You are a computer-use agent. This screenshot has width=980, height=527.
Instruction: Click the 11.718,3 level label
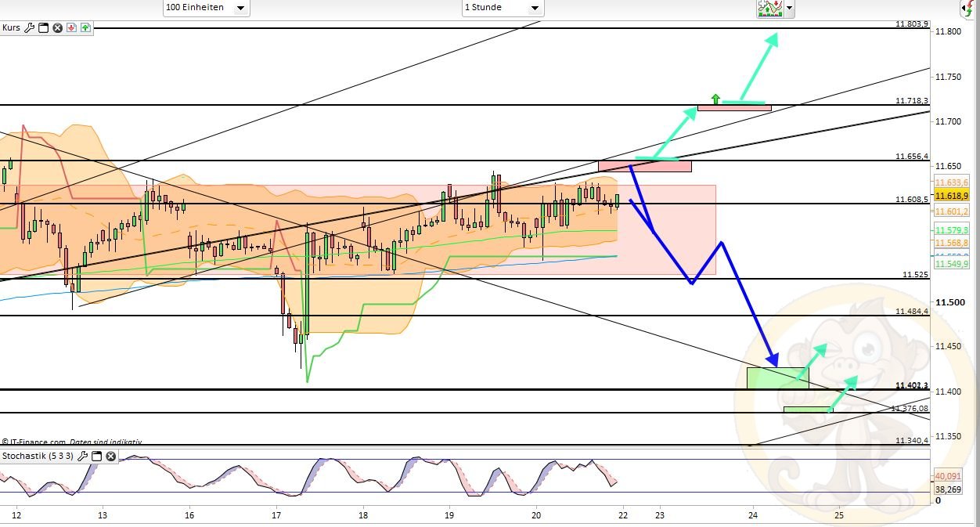click(912, 101)
